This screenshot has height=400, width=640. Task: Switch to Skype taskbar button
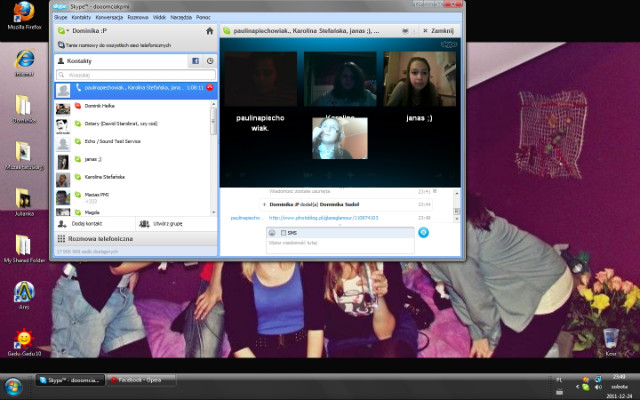coord(70,380)
